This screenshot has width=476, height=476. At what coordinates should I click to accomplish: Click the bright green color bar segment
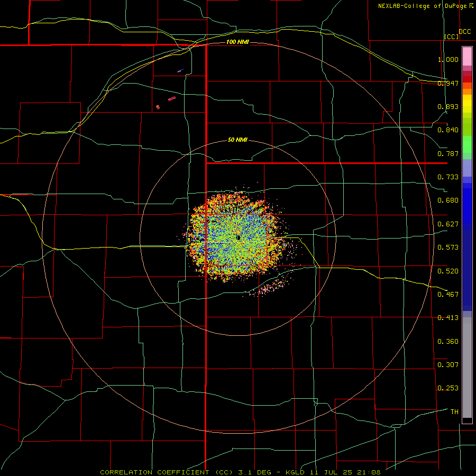(x=467, y=144)
